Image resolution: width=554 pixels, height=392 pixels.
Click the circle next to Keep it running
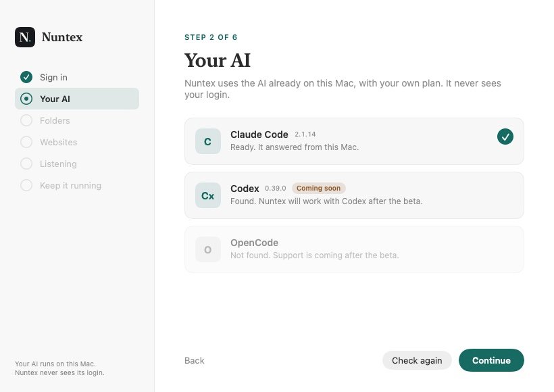26,185
